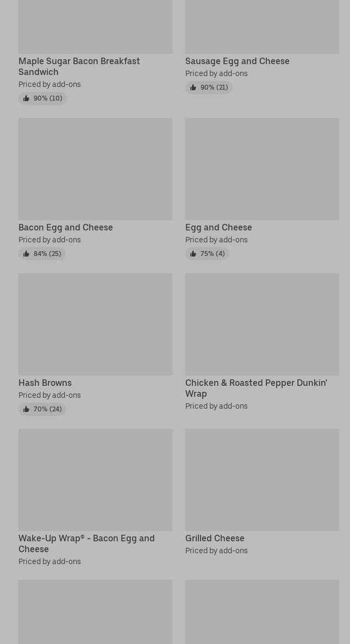Select the Egg and Cheese title
This screenshot has width=350, height=644.
[218, 227]
